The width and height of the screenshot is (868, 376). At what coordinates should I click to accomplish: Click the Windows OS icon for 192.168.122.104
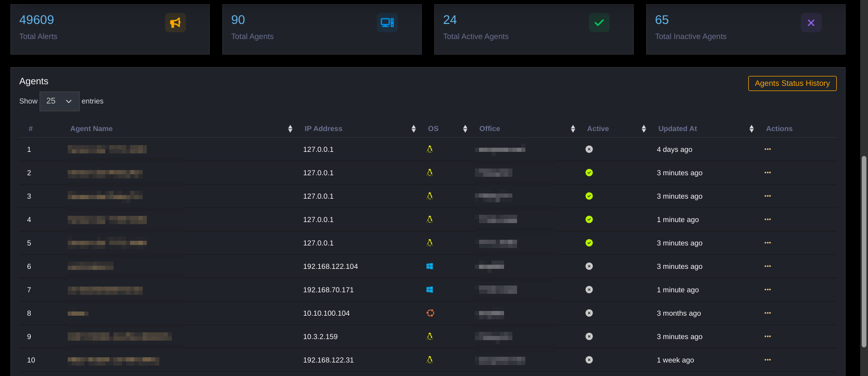(x=430, y=266)
